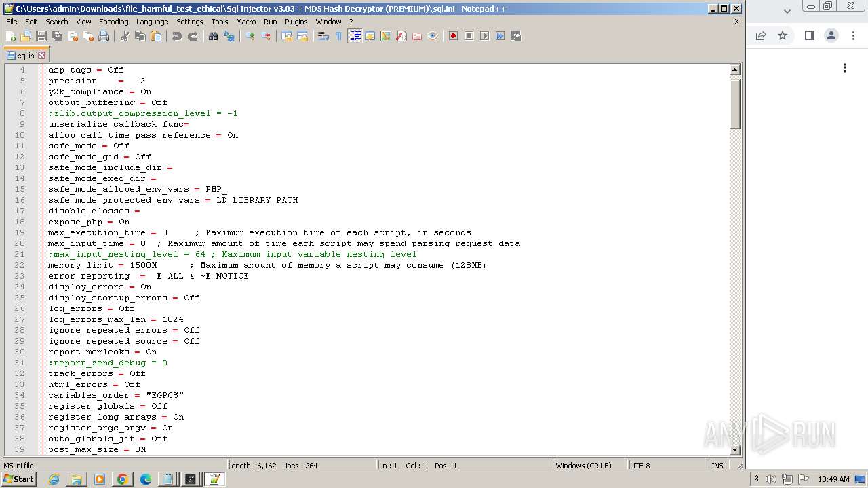
Task: Toggle Folder as Workspace icon
Action: [x=417, y=36]
